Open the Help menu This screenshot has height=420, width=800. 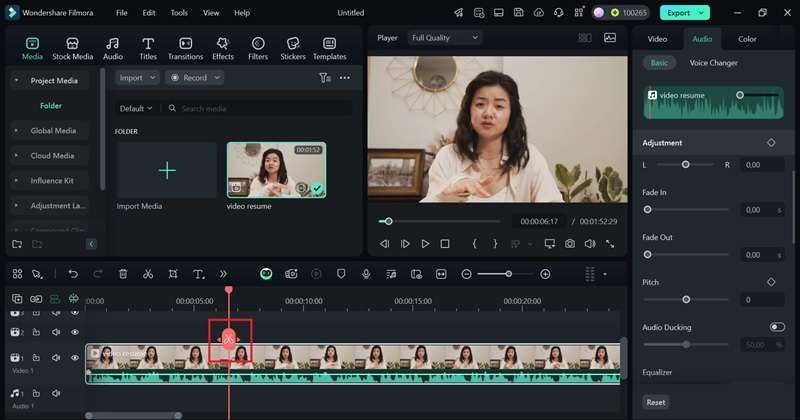[242, 13]
